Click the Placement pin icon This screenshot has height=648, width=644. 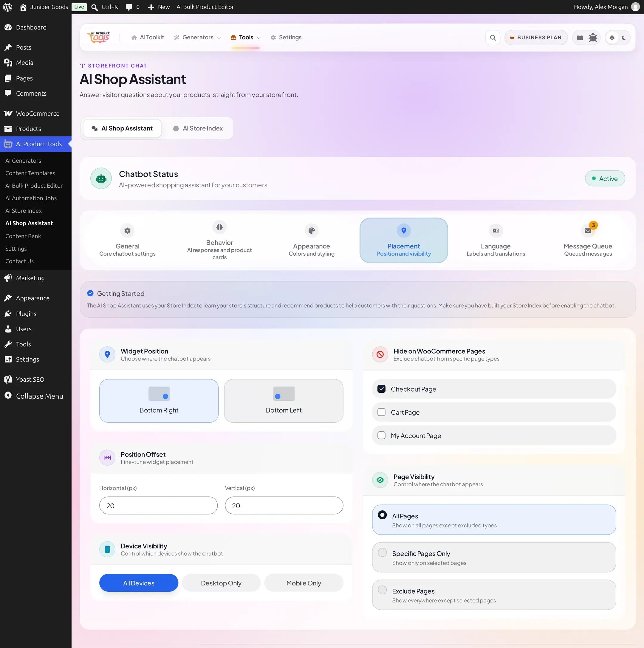404,230
